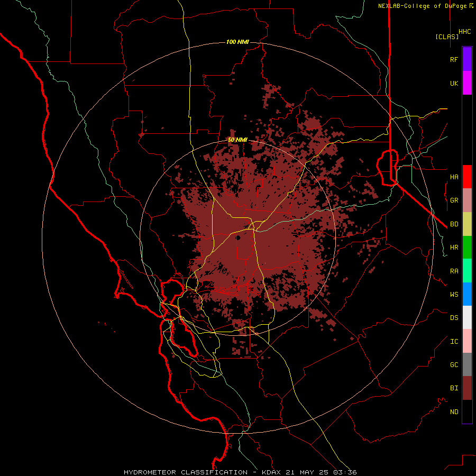Click the NEXLAB-College of DuPage text
This screenshot has height=476, width=476.
(x=422, y=6)
